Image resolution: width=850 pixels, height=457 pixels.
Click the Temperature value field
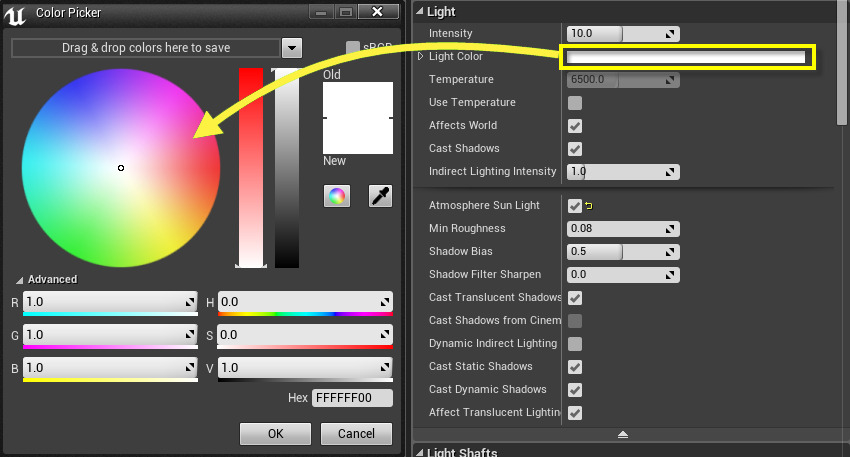(623, 80)
